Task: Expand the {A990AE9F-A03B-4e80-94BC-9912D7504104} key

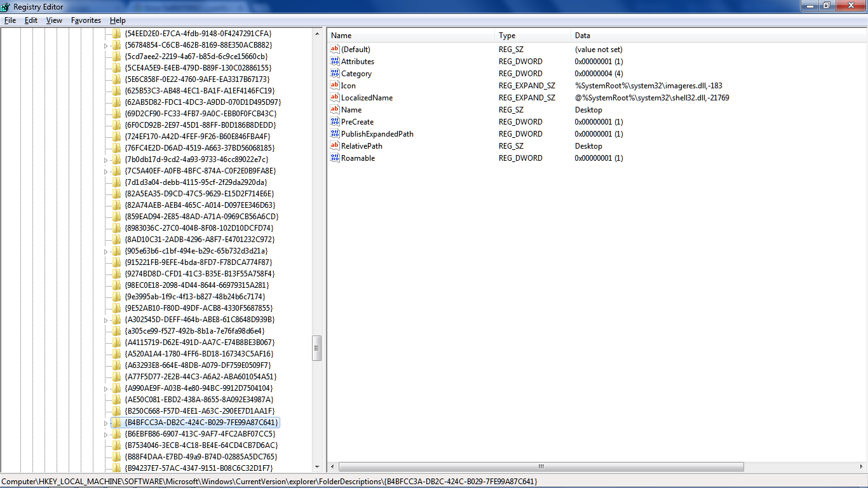Action: point(106,388)
